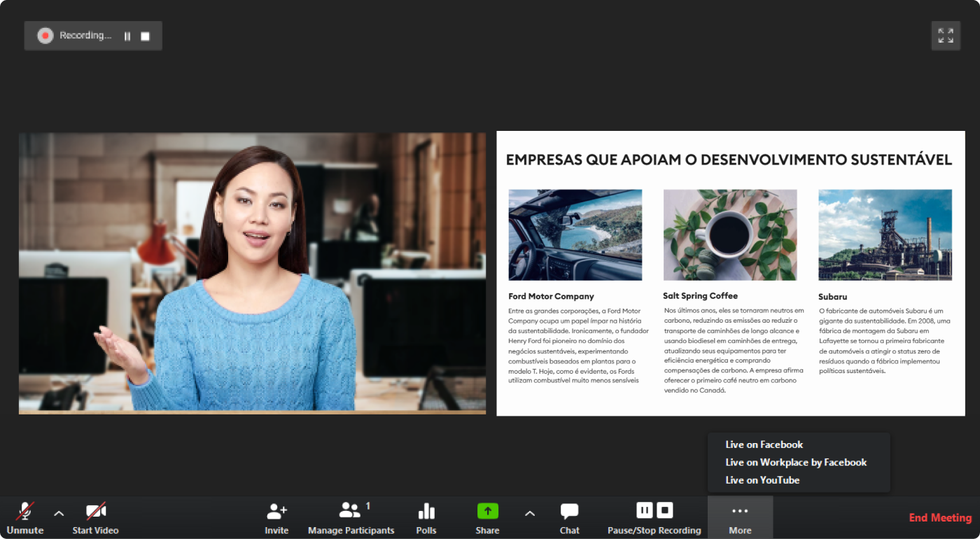980x539 pixels.
Task: Select Live on Facebook
Action: [x=764, y=444]
